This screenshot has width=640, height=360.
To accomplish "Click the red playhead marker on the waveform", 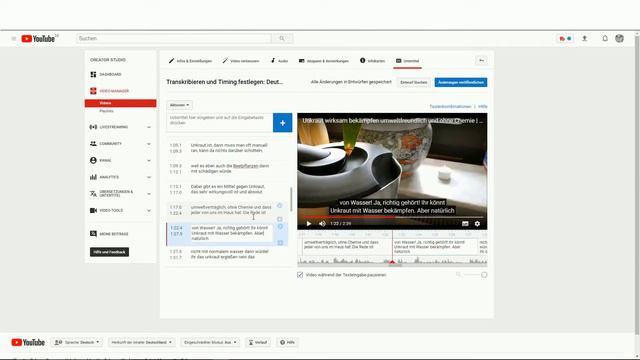I will (392, 262).
